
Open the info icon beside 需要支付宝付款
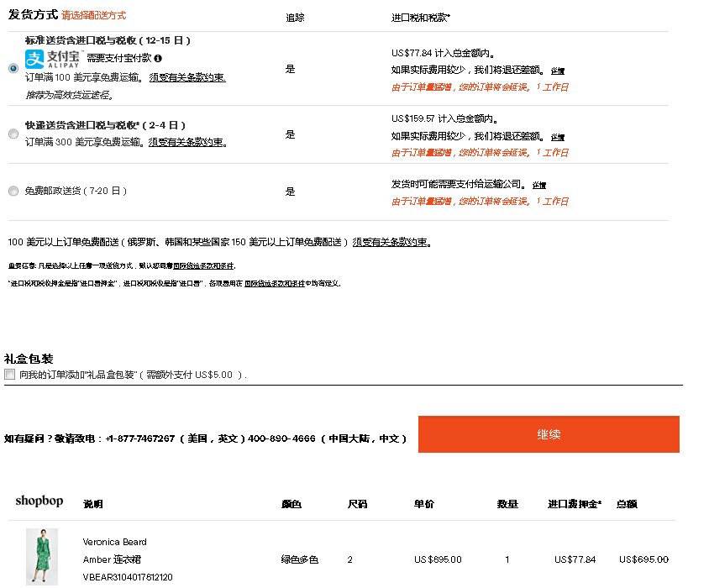coord(158,58)
